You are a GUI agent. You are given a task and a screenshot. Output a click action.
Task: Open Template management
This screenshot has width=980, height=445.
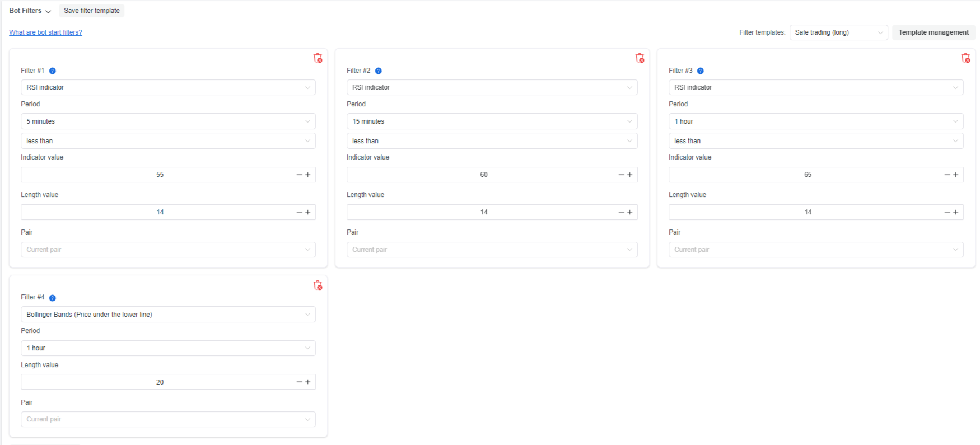934,32
